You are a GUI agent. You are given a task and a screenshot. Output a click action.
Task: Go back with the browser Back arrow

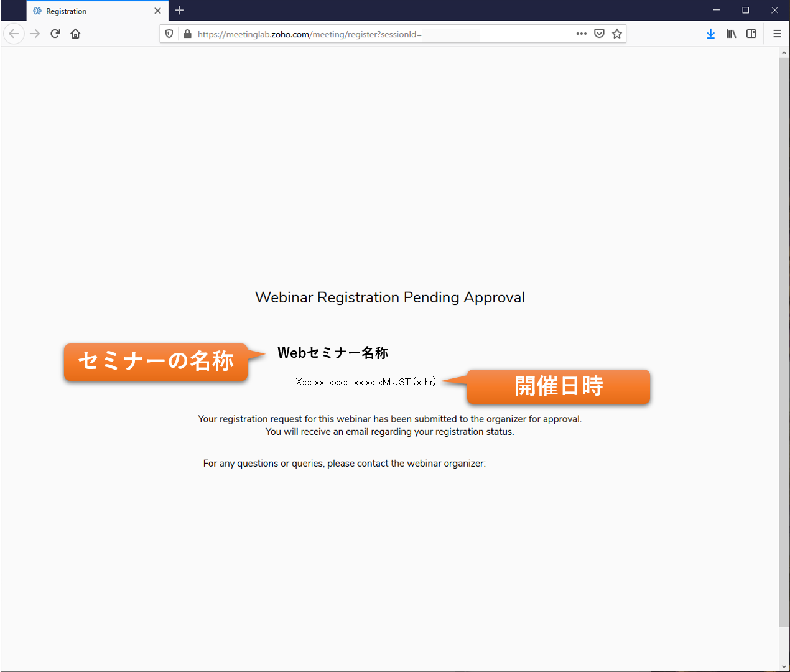point(14,34)
